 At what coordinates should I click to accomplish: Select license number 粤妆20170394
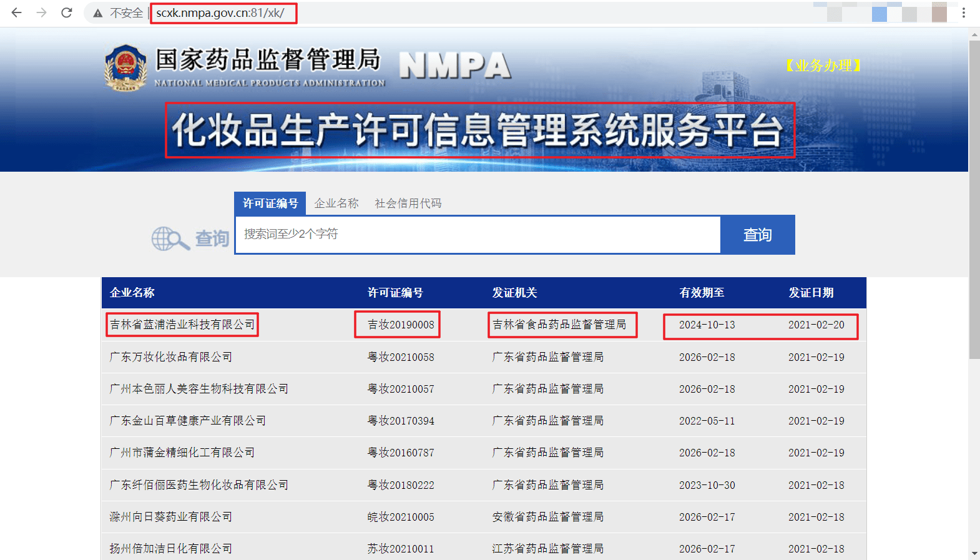click(401, 421)
